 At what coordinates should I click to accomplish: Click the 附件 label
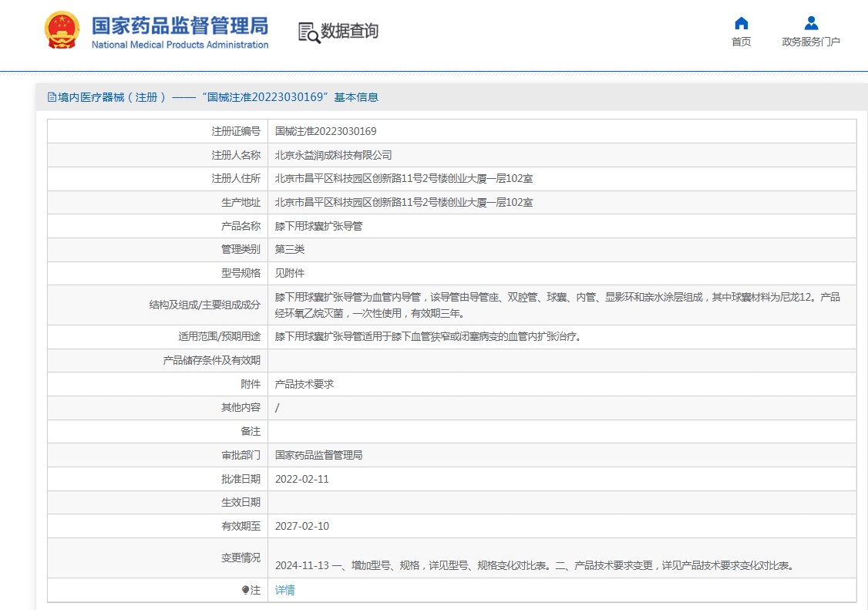(x=251, y=384)
